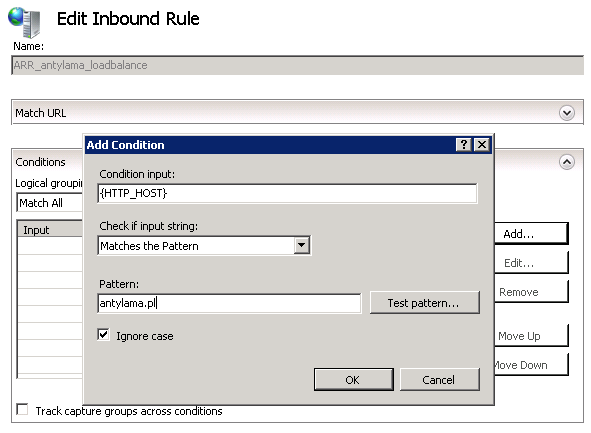Collapse the Conditions section
Screen dimensions: 591x433
(x=567, y=162)
